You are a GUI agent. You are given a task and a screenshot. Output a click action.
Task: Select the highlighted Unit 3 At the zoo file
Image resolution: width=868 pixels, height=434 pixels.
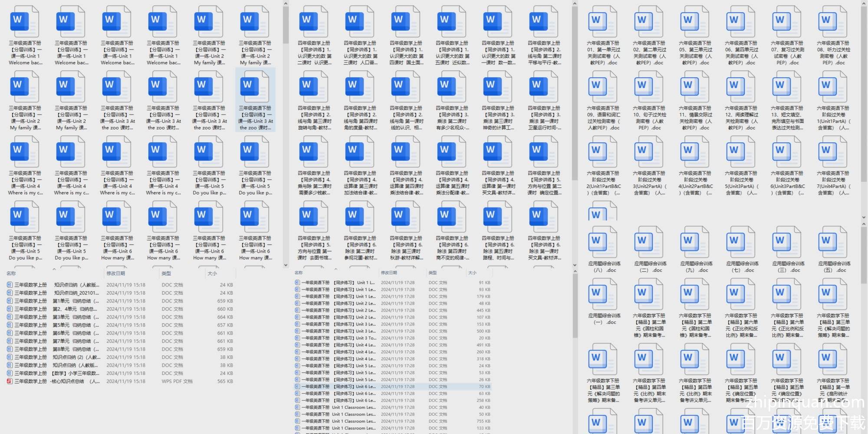(255, 89)
